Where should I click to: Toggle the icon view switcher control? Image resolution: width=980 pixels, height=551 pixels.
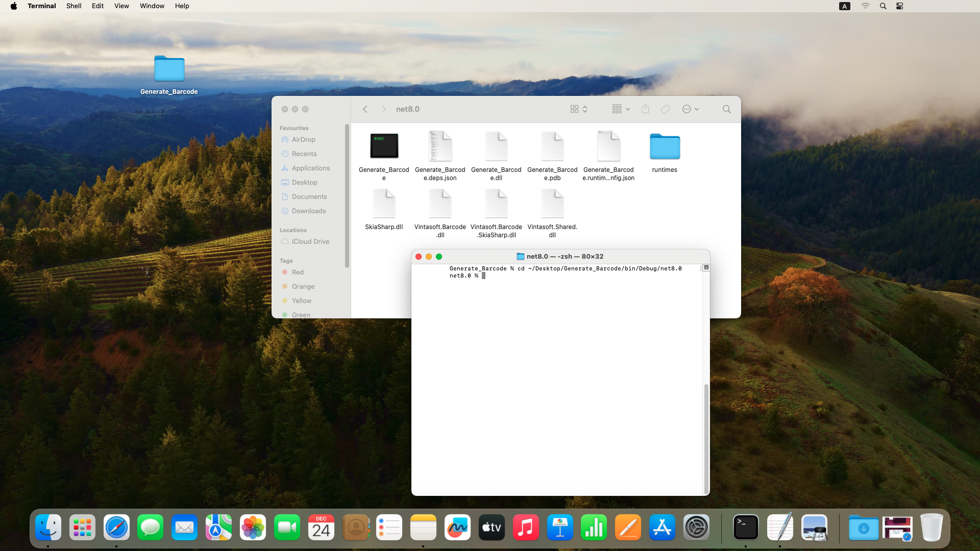[579, 109]
